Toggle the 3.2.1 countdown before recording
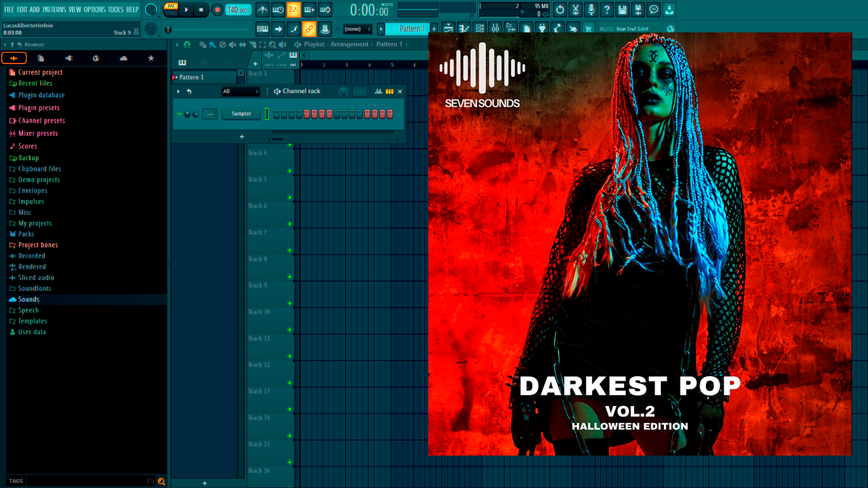This screenshot has width=868, height=488. pos(294,10)
